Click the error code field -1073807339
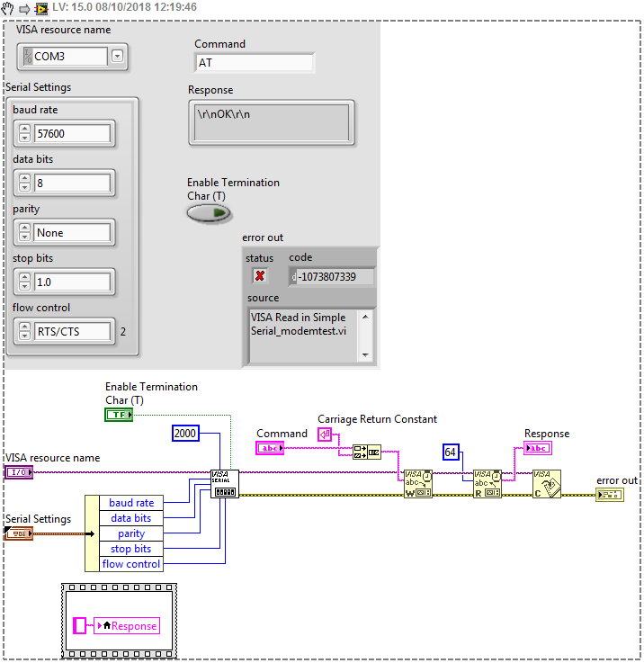This screenshot has width=644, height=663. tap(332, 277)
